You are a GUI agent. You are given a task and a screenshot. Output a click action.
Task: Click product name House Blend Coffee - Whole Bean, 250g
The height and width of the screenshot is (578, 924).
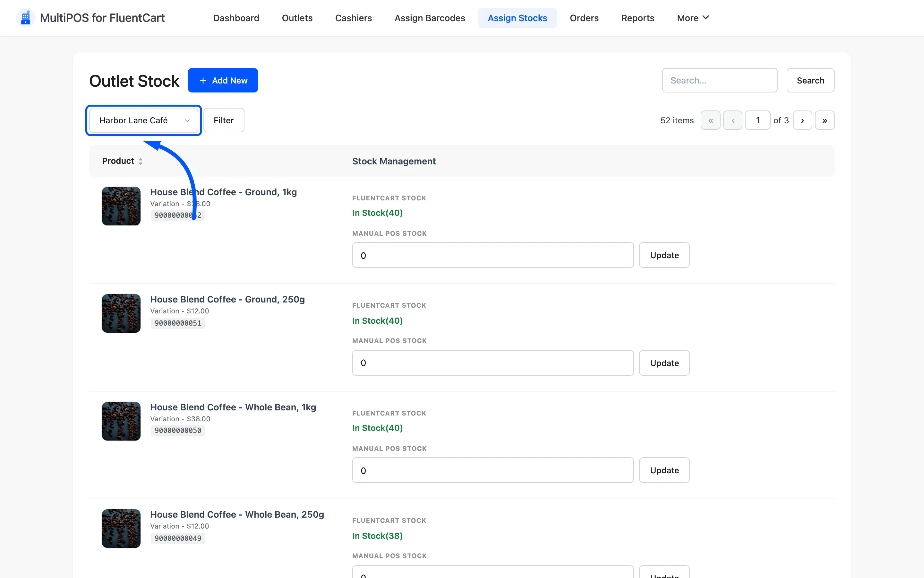tap(237, 514)
